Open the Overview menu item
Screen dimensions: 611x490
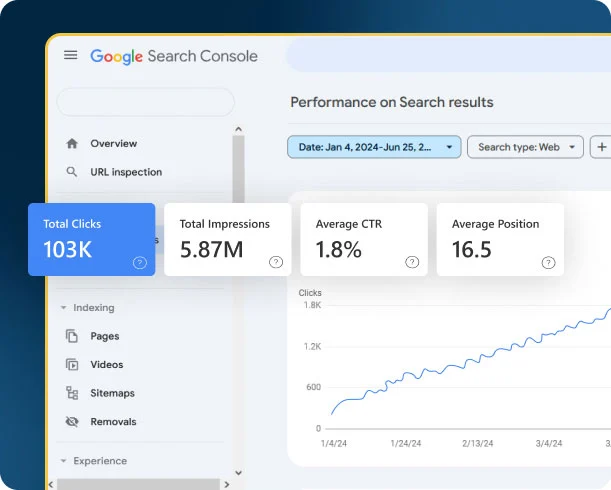click(114, 144)
